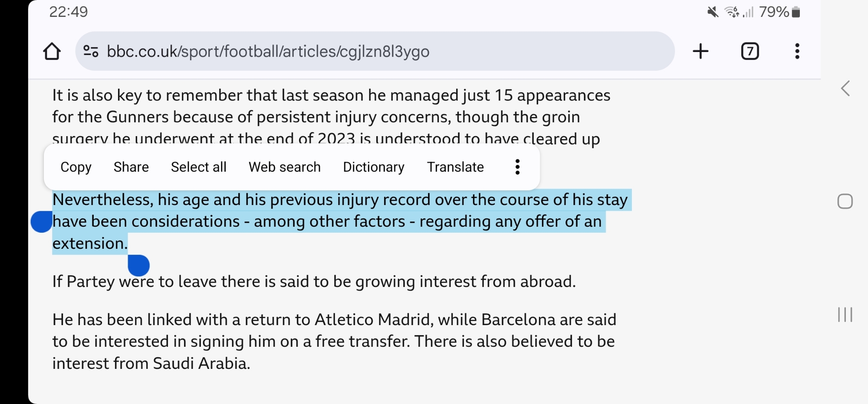Open site info icon in address bar

point(91,51)
